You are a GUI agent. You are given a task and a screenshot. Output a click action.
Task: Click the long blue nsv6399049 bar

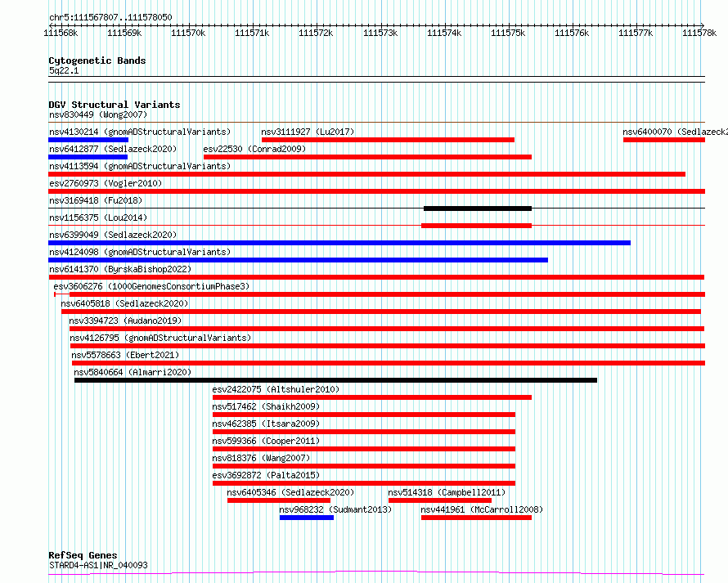tap(339, 243)
